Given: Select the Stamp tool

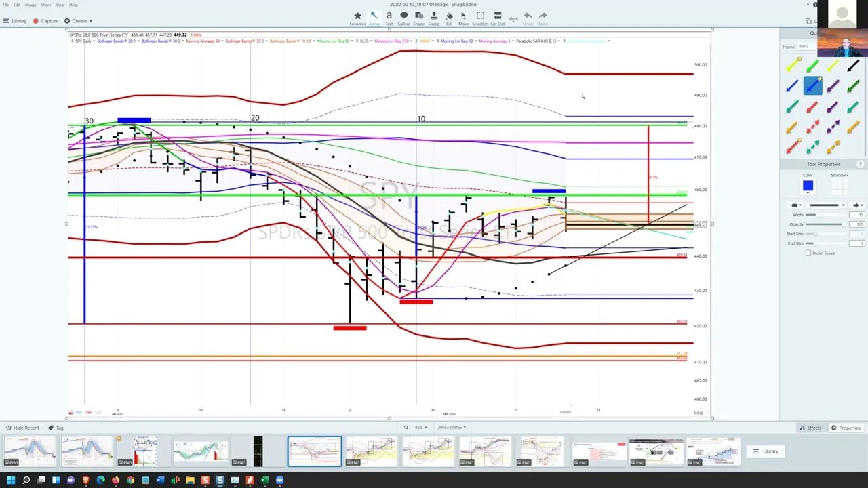Looking at the screenshot, I should [434, 18].
